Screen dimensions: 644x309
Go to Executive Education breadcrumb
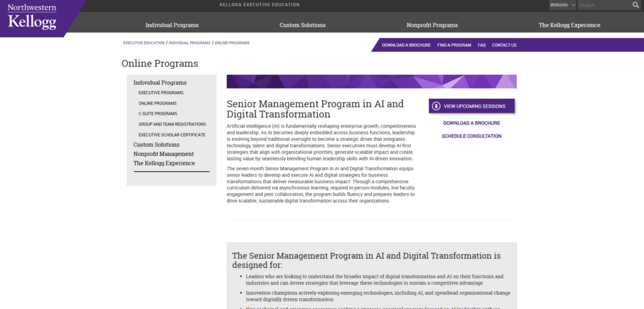coord(144,43)
